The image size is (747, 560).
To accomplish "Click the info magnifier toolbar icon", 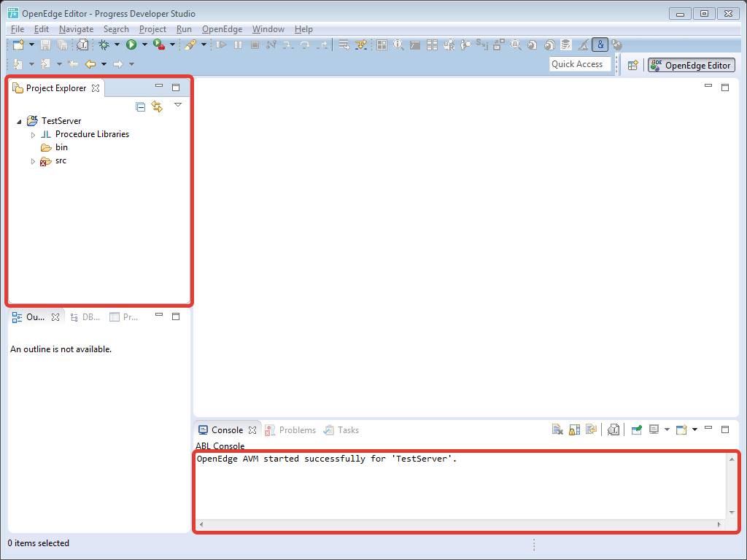I will pyautogui.click(x=398, y=44).
